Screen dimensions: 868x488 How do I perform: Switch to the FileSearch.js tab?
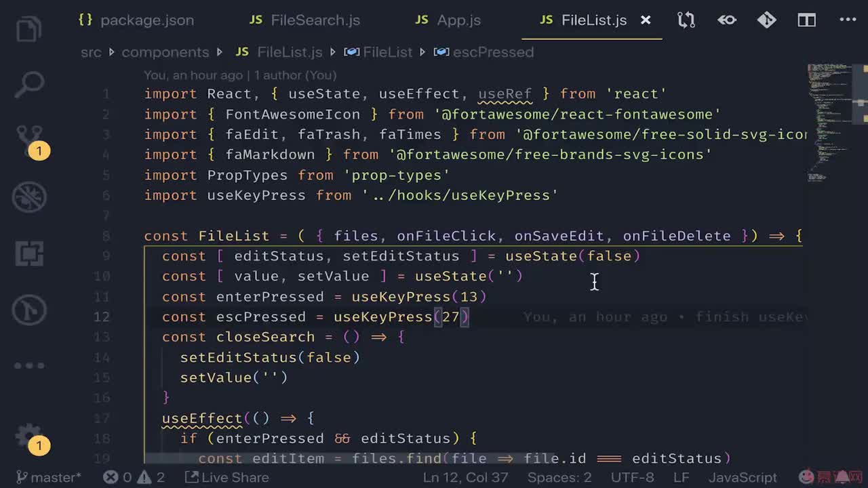pos(304,20)
